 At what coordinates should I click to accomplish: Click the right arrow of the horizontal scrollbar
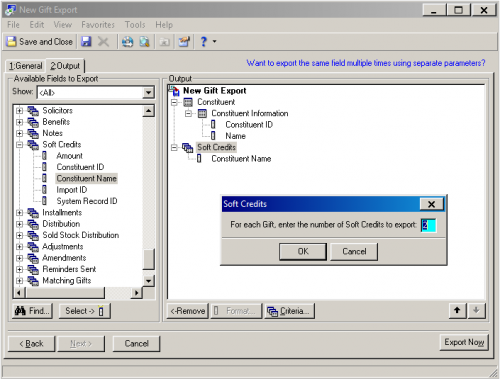click(136, 293)
